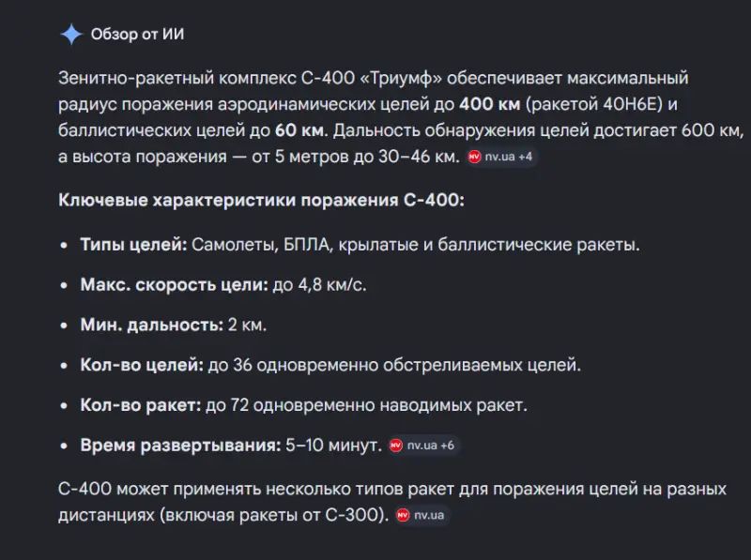Click the "+6" sources counter
Image resolution: width=751 pixels, height=560 pixels.
pos(446,446)
